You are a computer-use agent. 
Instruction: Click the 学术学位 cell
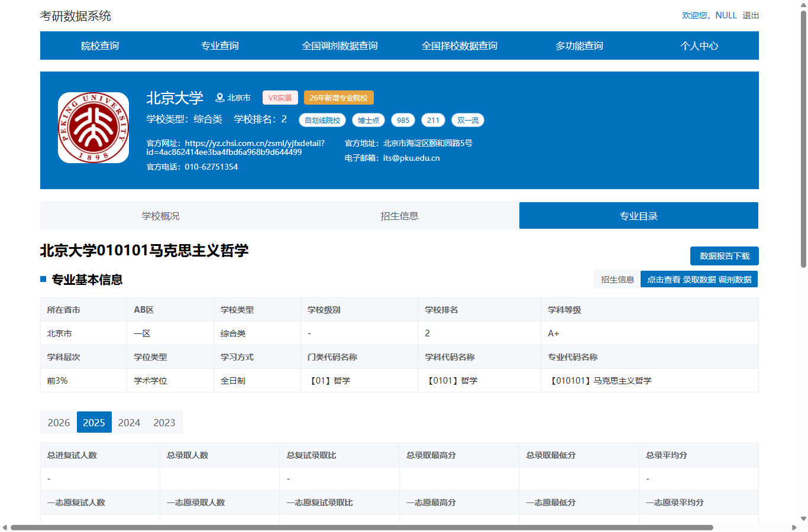170,381
